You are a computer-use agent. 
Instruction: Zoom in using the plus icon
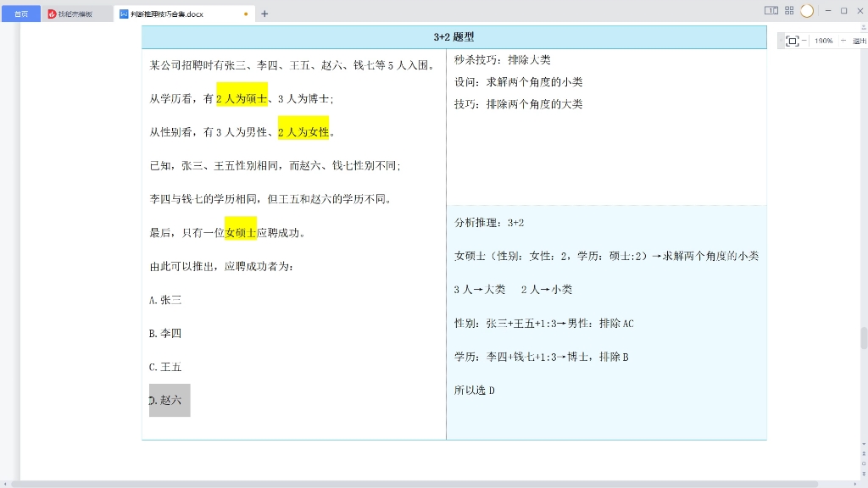[x=843, y=40]
